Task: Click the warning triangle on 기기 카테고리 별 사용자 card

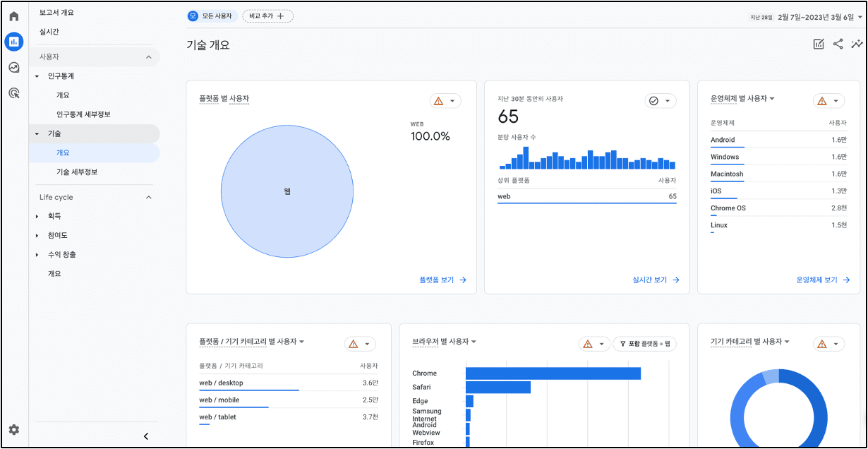Action: tap(821, 344)
